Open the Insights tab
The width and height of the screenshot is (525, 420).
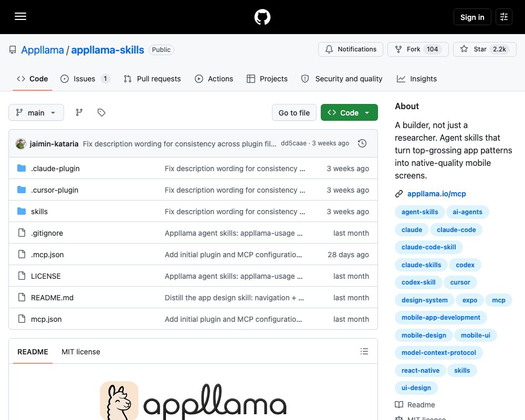(416, 79)
